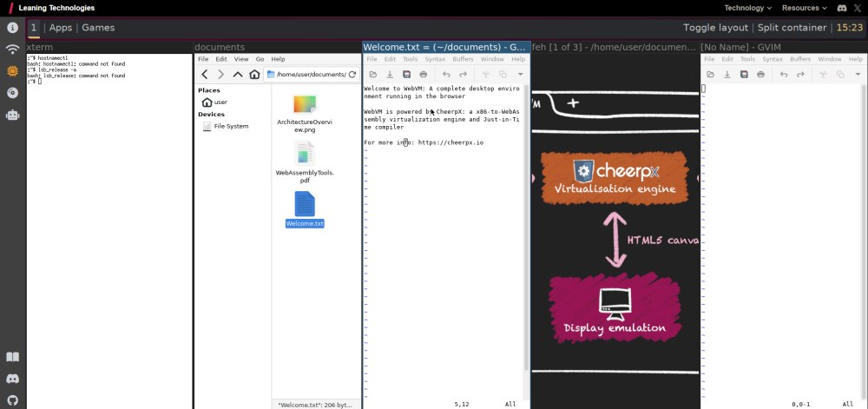Select File System under Devices

[231, 126]
